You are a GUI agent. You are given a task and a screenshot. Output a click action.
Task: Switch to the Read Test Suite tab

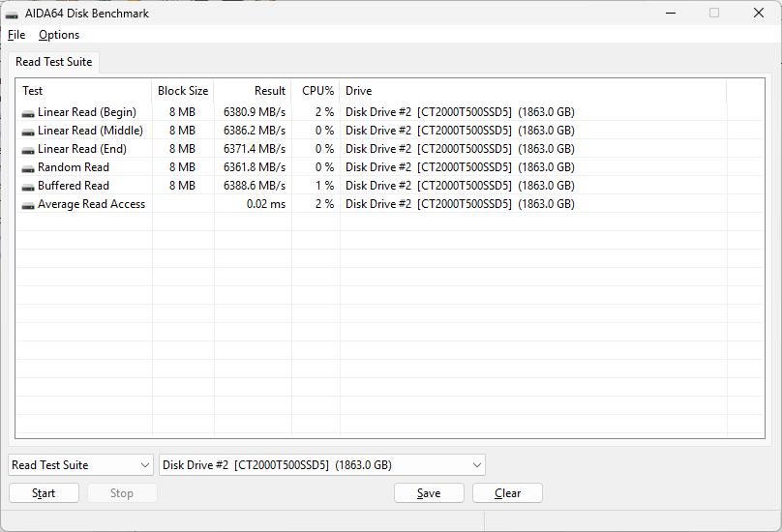click(x=54, y=62)
